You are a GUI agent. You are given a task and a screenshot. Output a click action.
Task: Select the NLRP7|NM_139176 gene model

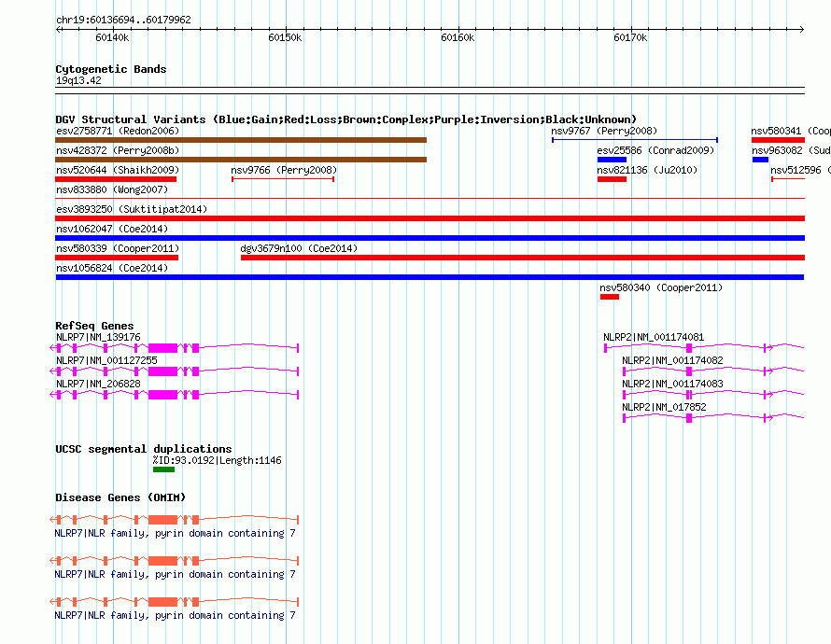[x=175, y=348]
